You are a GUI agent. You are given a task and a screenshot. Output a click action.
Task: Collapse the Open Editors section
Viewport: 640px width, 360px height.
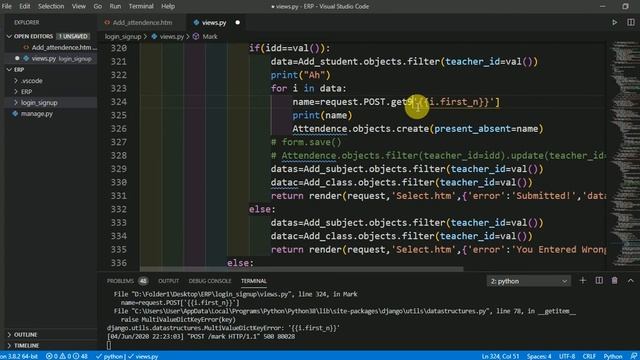[9, 36]
